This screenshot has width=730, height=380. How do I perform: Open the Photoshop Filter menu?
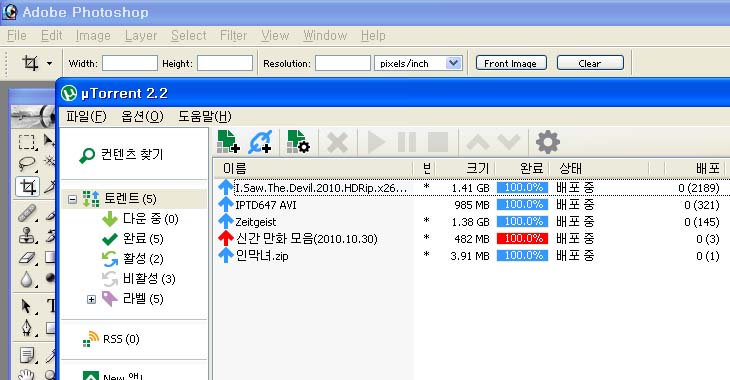pyautogui.click(x=233, y=35)
